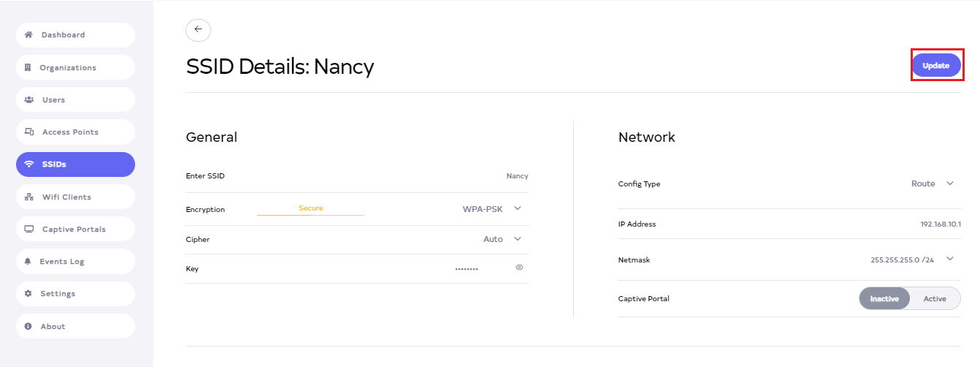Expand the Netmask dropdown
The image size is (980, 367).
pos(949,259)
